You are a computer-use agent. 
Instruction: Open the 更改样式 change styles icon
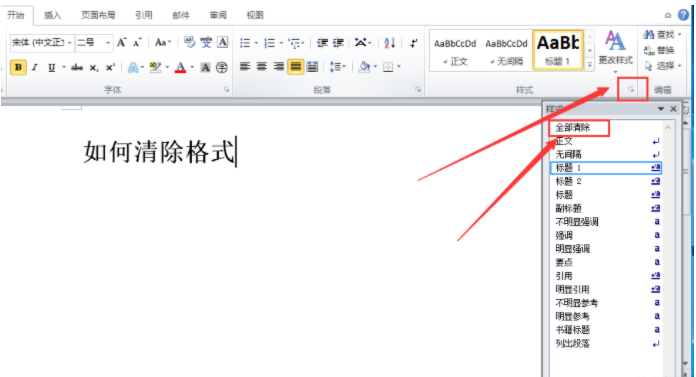[615, 48]
